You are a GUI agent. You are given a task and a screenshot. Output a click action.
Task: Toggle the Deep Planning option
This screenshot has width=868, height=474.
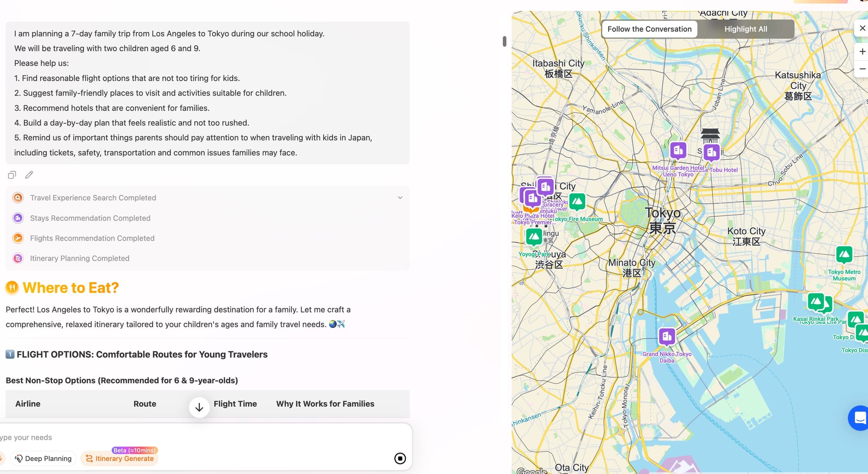pyautogui.click(x=43, y=458)
